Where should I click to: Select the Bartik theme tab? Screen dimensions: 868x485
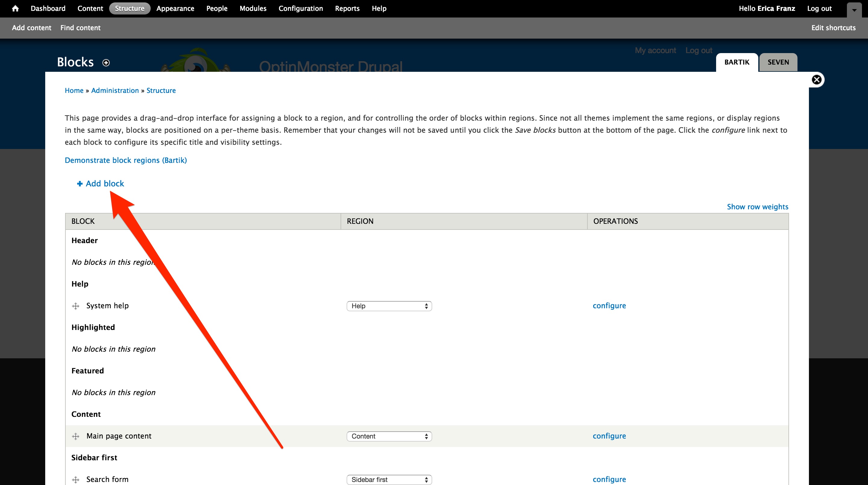(x=737, y=62)
